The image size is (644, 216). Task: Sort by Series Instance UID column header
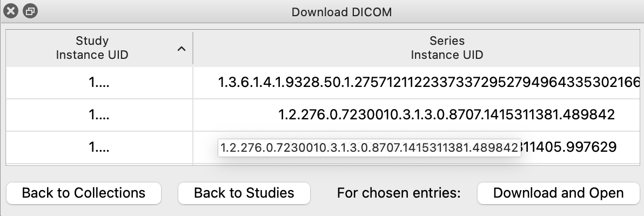(447, 48)
